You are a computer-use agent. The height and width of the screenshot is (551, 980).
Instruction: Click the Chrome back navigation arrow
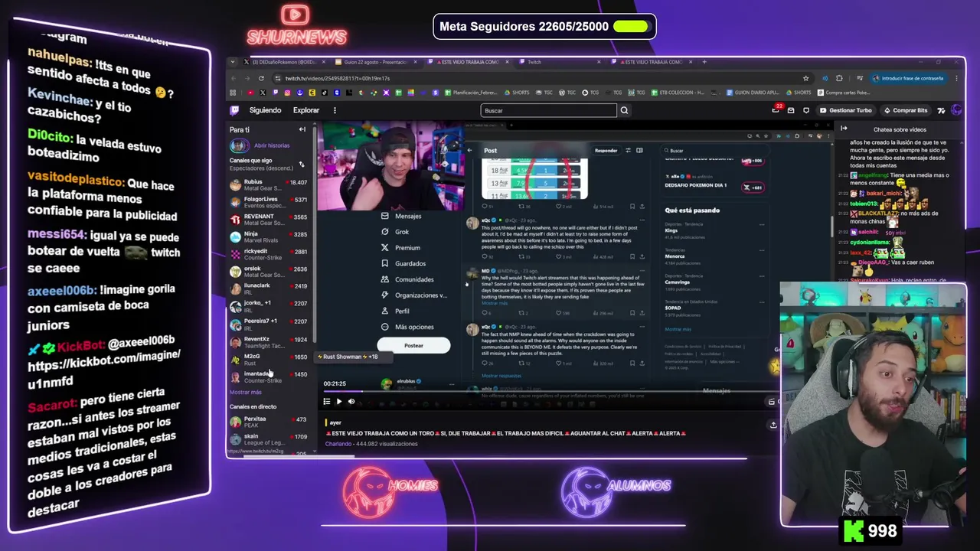[x=234, y=78]
